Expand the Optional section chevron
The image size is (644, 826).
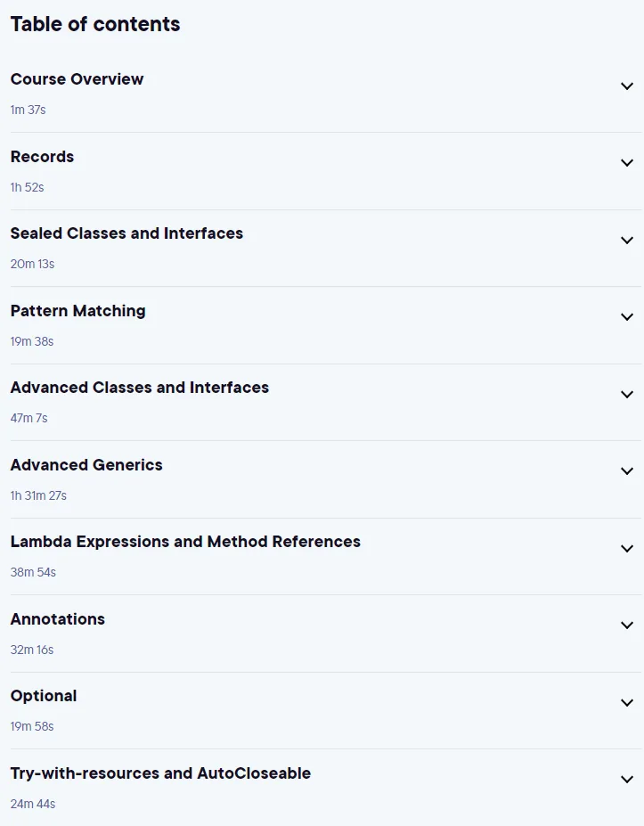pos(626,703)
